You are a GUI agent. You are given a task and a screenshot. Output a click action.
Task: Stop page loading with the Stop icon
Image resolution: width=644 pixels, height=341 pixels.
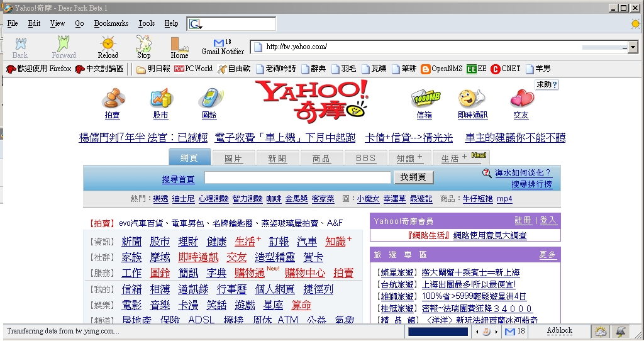coord(144,48)
